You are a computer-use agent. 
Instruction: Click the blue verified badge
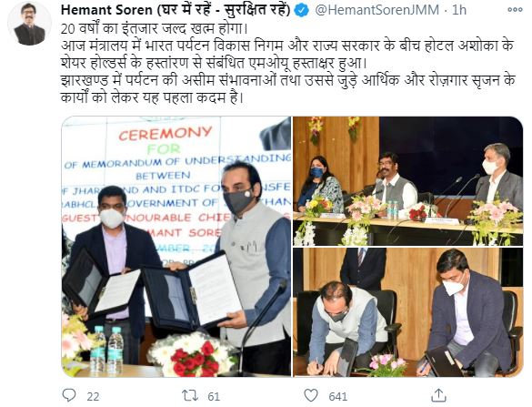tap(301, 11)
